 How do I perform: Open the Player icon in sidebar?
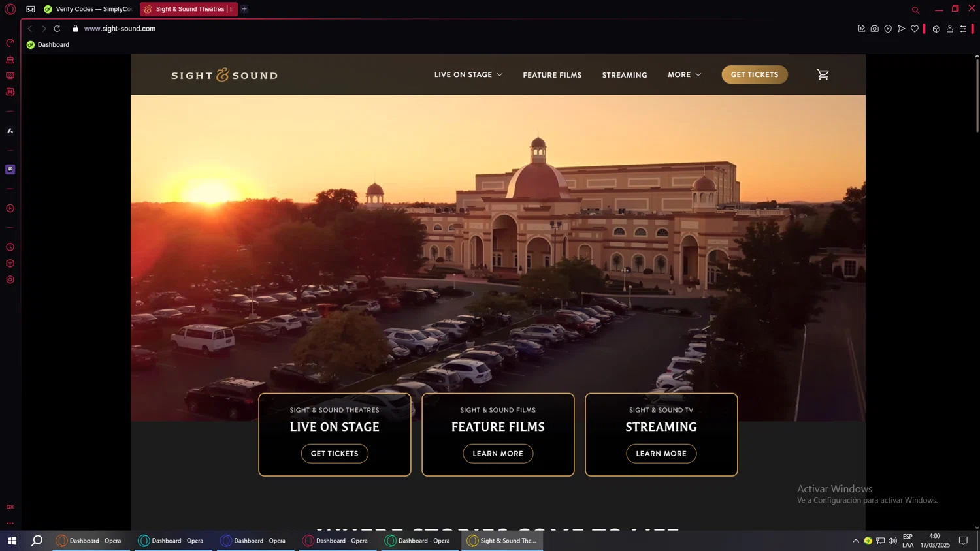(10, 208)
